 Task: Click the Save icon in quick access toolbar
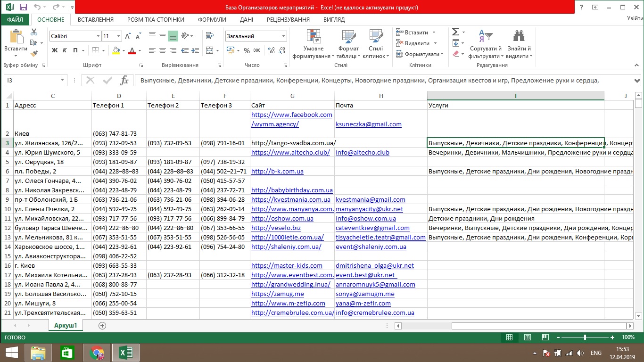click(x=23, y=7)
